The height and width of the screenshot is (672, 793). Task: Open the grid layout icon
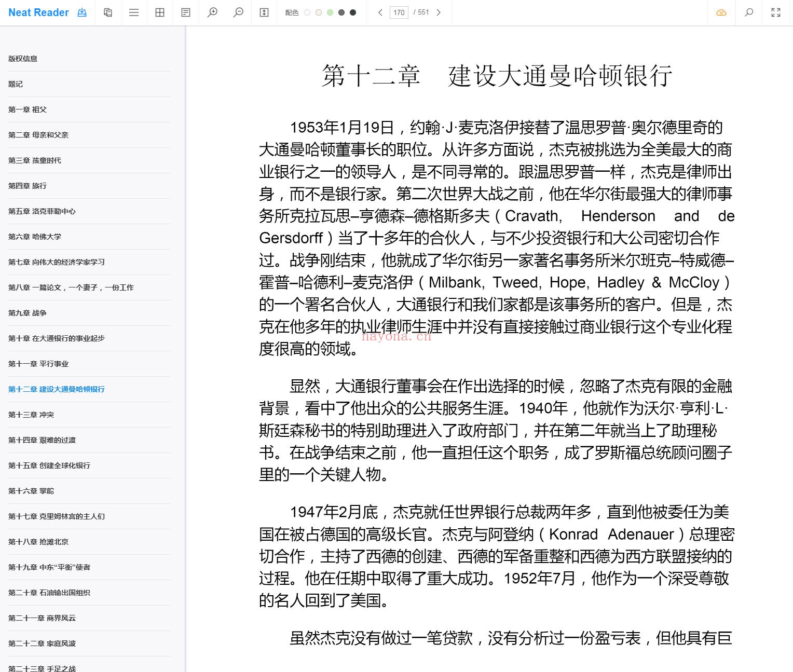click(x=160, y=12)
